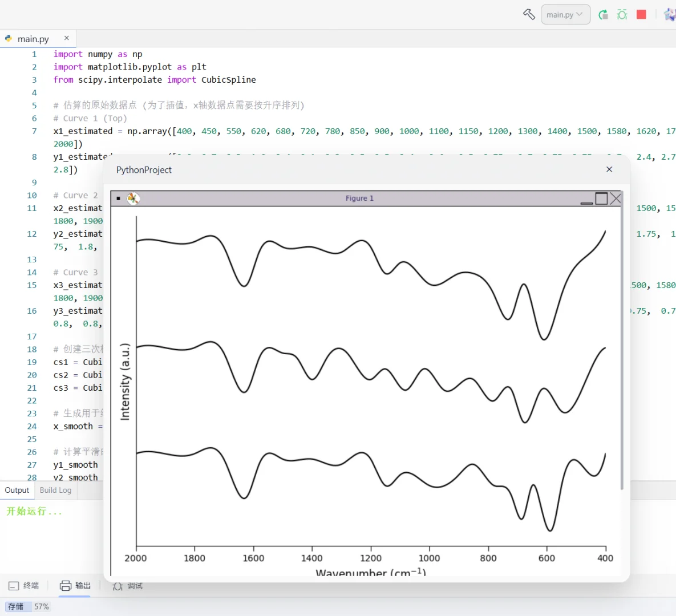
Task: Open the Build Log tab
Action: [x=55, y=490]
